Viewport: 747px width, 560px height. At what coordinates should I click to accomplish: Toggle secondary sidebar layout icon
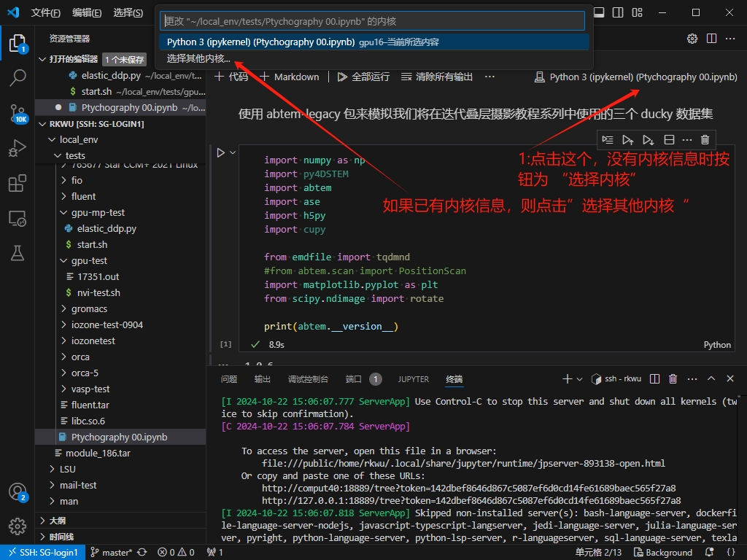[618, 12]
